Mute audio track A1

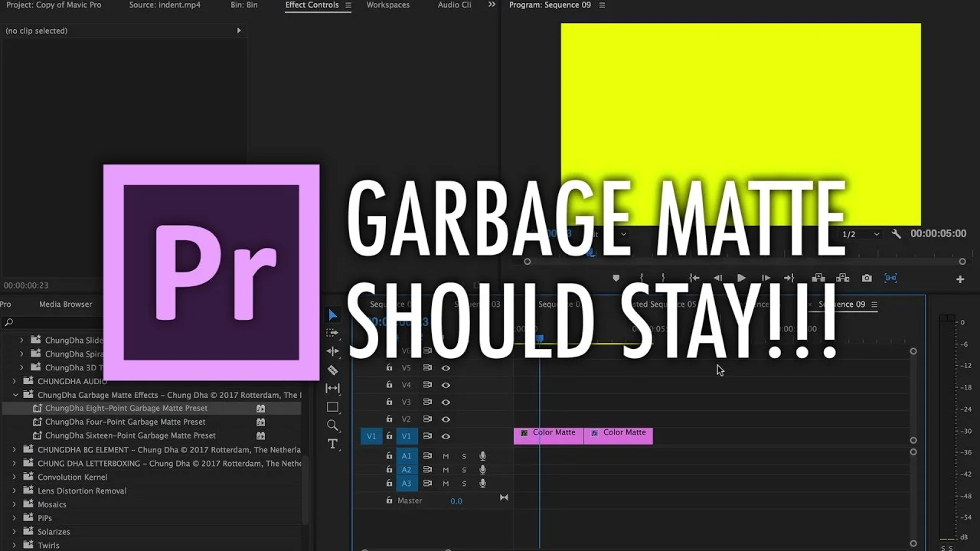point(446,455)
